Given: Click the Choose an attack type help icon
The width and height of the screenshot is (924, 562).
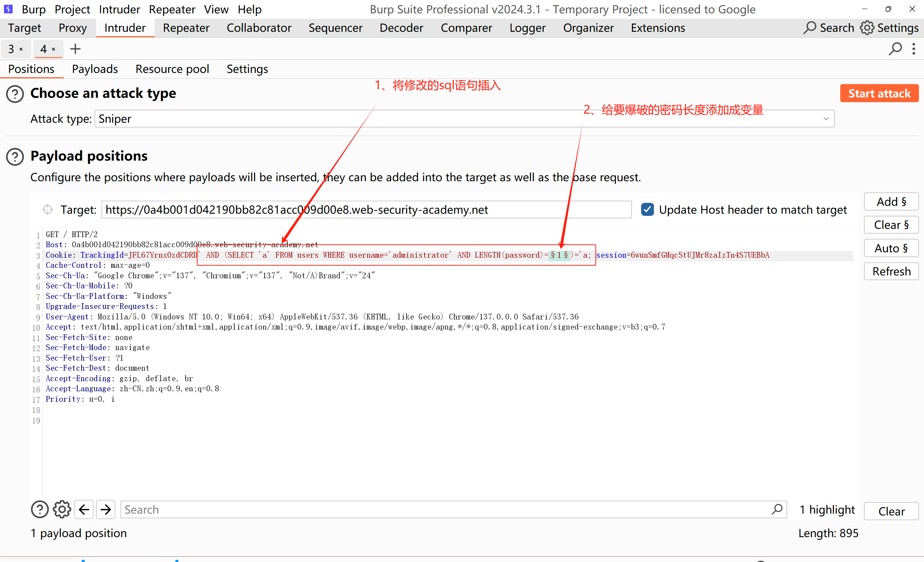Looking at the screenshot, I should tap(15, 94).
